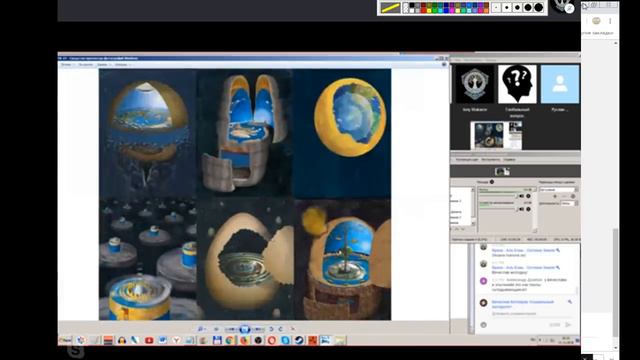
Task: Go to previous image in photo viewer
Action: 231,329
